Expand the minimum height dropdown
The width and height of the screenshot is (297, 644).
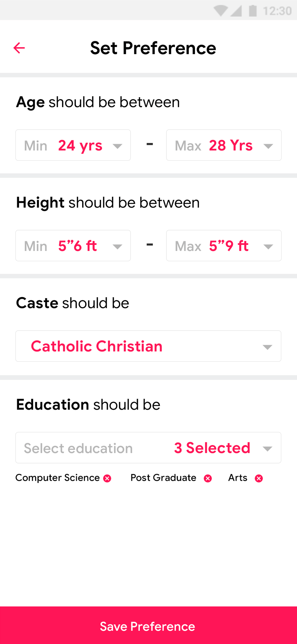click(117, 246)
